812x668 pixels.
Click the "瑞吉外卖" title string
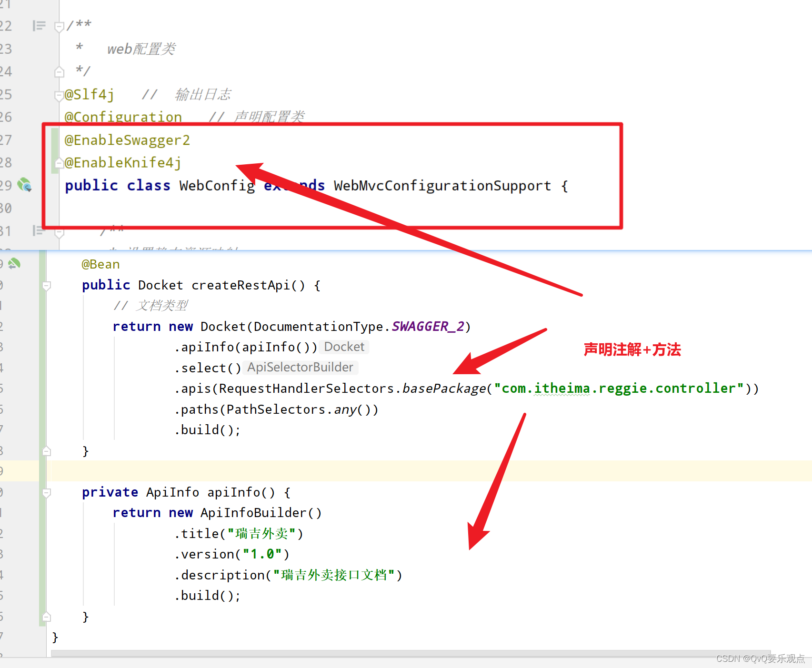pyautogui.click(x=261, y=534)
